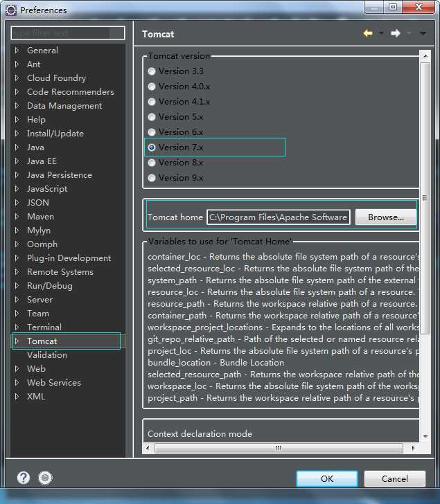Expand the Ant tree node
Screen dimensions: 440x504
pyautogui.click(x=17, y=64)
